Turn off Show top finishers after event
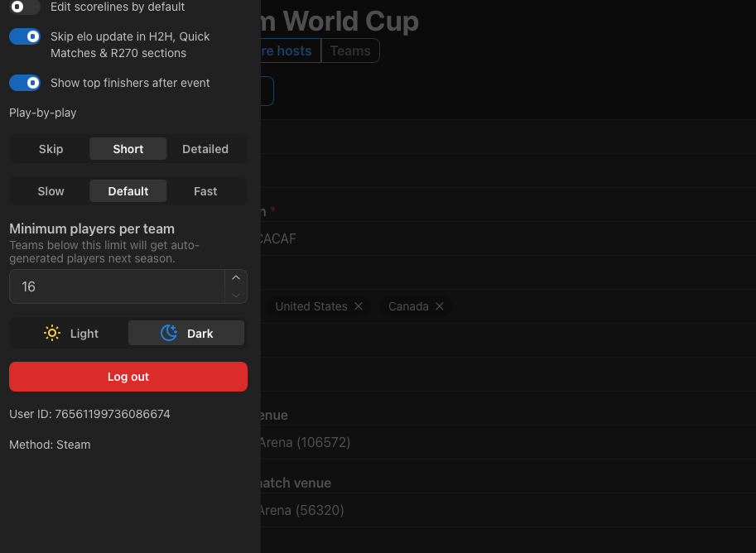The height and width of the screenshot is (553, 756). (25, 83)
